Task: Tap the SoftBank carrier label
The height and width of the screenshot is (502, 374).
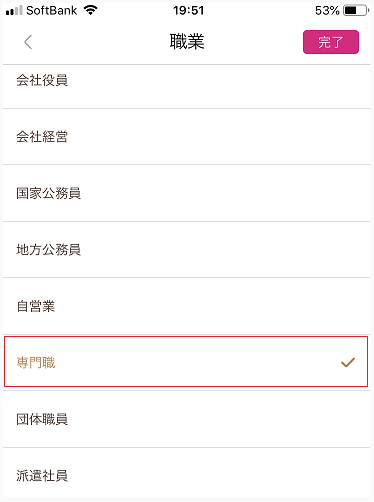Action: (52, 11)
